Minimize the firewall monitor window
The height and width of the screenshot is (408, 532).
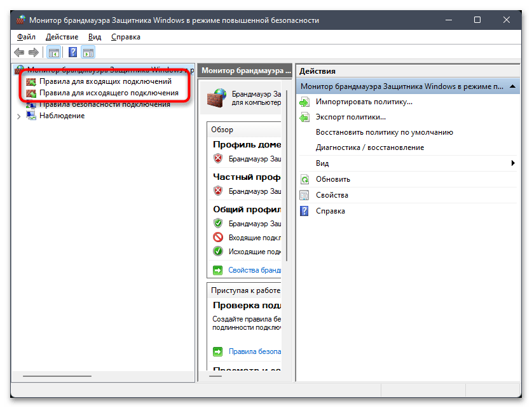point(449,20)
